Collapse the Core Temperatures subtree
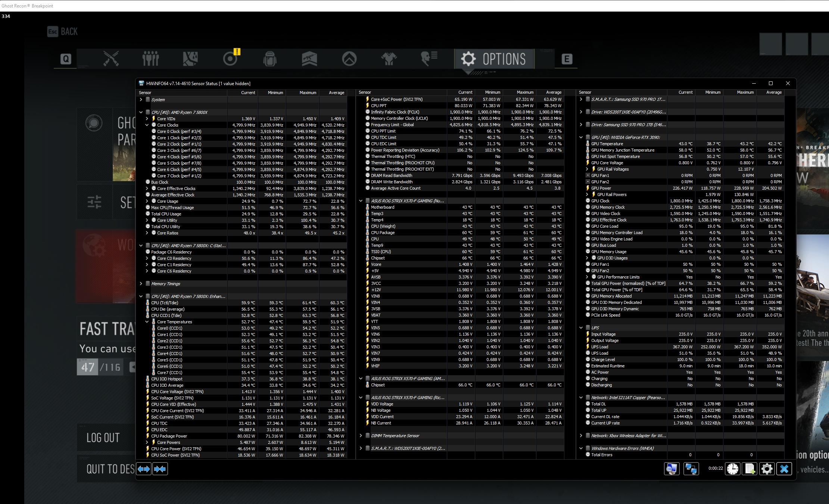The image size is (829, 504). tap(147, 322)
